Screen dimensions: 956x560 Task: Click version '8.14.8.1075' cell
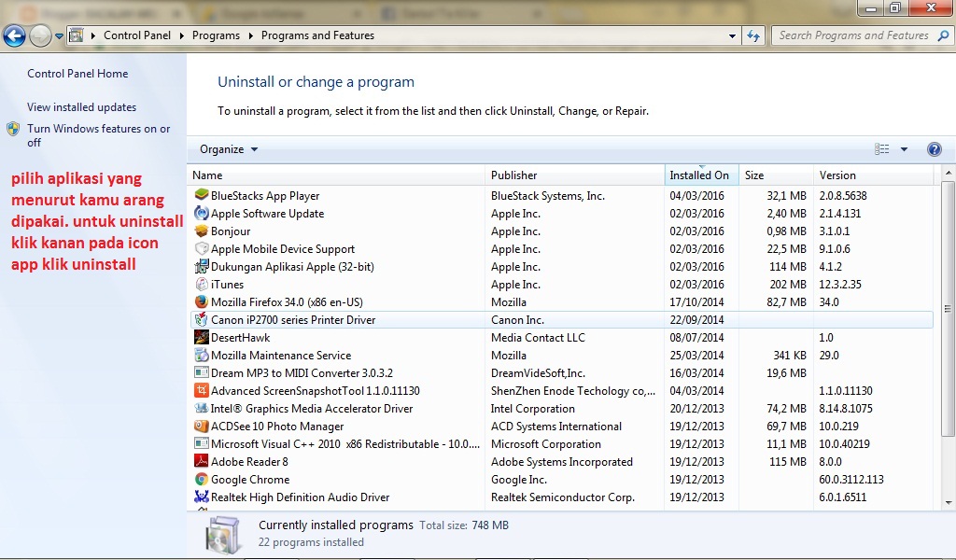[x=846, y=408]
